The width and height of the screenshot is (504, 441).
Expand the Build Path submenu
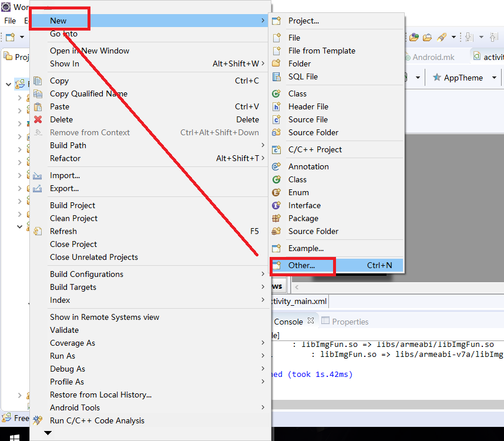(150, 145)
